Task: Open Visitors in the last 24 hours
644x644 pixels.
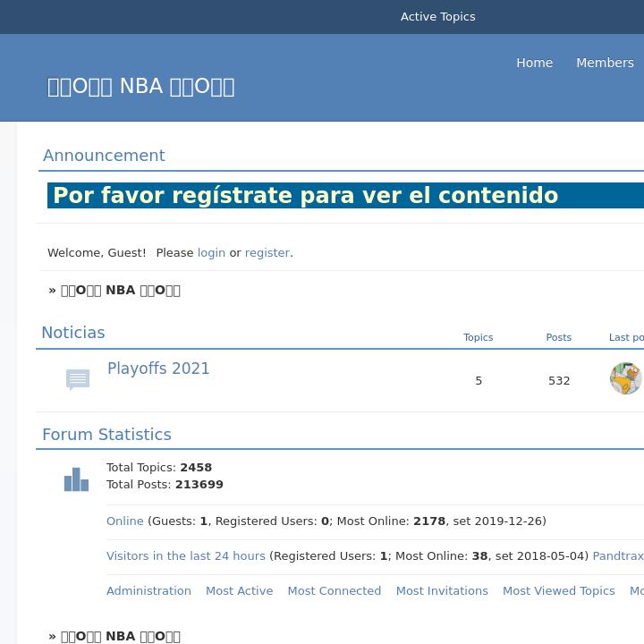Action: tap(185, 555)
